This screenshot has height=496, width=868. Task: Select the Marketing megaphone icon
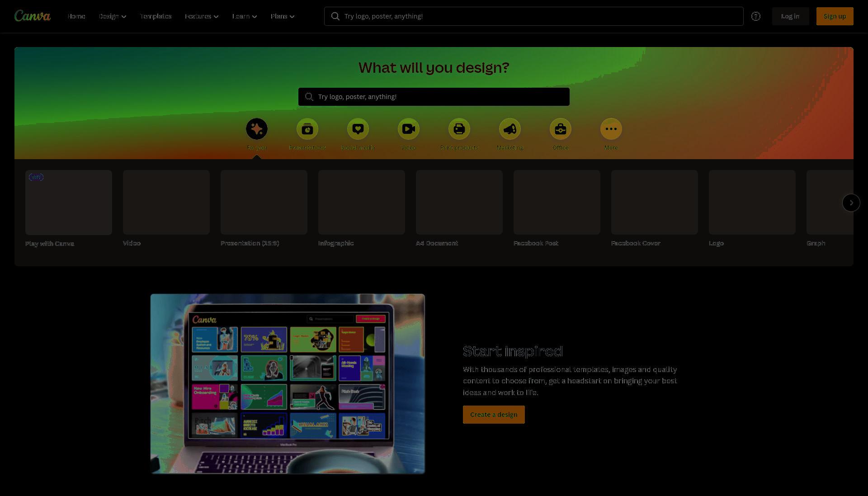510,129
